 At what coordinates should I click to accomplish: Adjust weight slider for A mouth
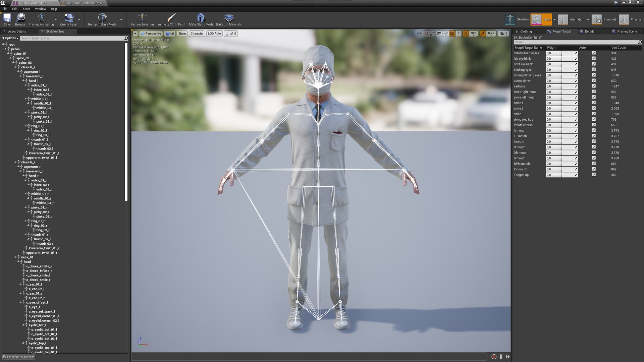tap(562, 130)
